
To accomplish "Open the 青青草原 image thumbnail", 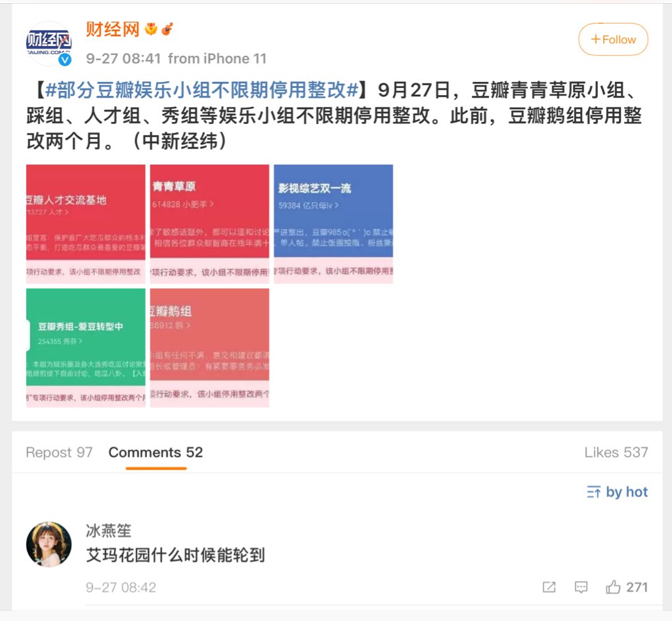I will coord(209,224).
